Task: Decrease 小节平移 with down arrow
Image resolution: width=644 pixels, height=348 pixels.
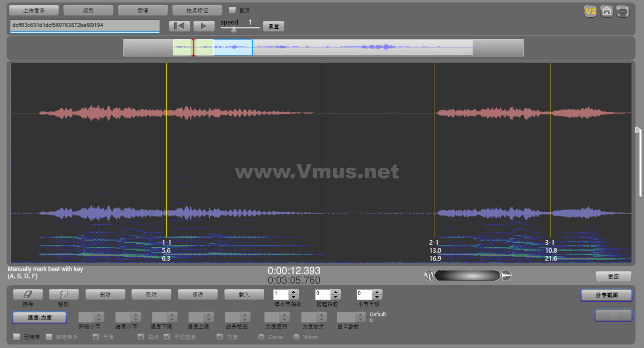Action: point(378,297)
